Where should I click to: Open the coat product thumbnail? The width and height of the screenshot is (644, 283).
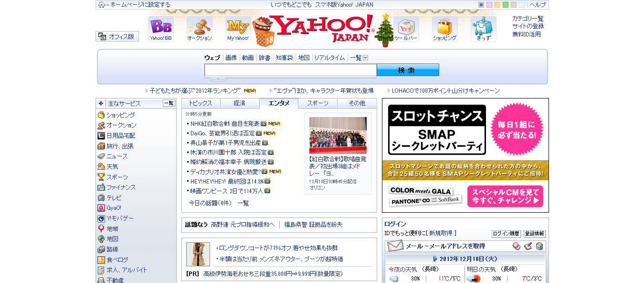click(x=198, y=254)
